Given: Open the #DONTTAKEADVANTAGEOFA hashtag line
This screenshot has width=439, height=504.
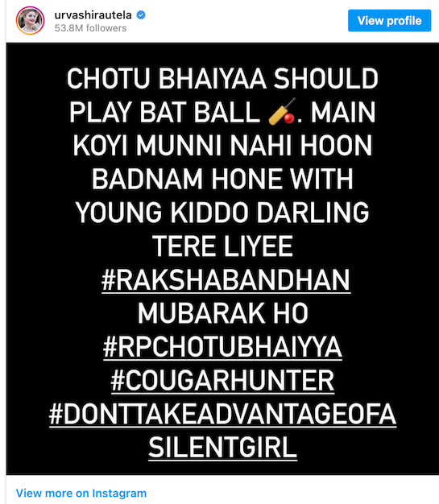Looking at the screenshot, I should 222,415.
